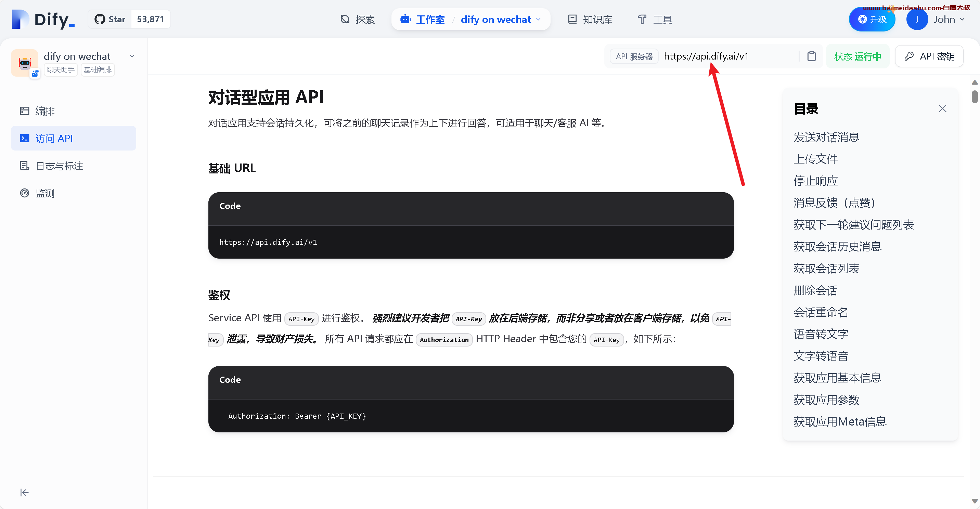Click the 监测 gauge icon
The height and width of the screenshot is (509, 980).
[x=24, y=193]
